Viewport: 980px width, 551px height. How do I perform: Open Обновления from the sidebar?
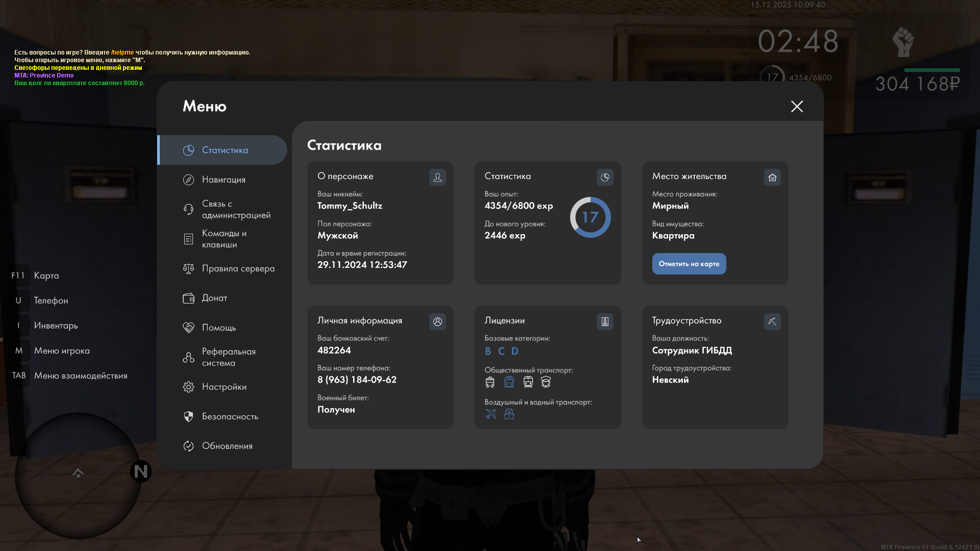(x=227, y=446)
